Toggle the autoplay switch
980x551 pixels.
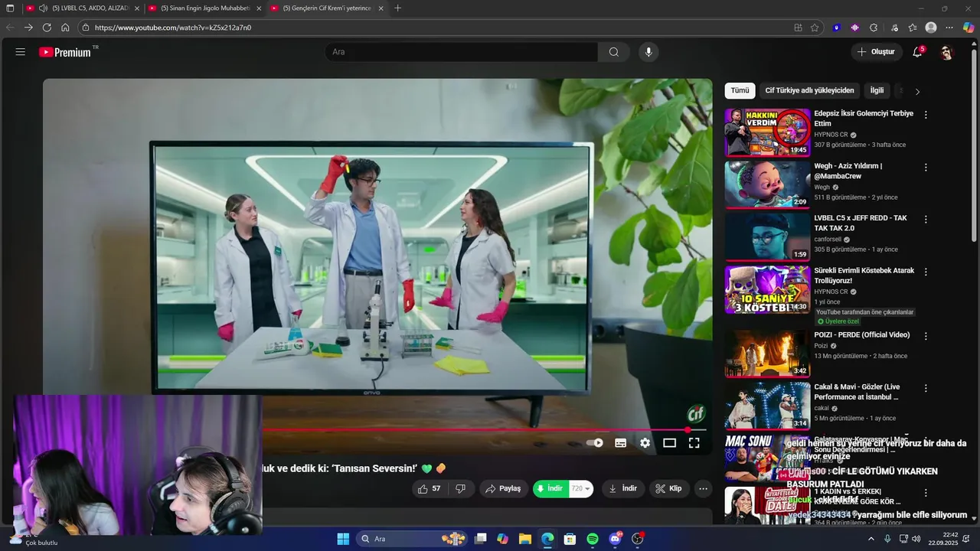pos(594,442)
